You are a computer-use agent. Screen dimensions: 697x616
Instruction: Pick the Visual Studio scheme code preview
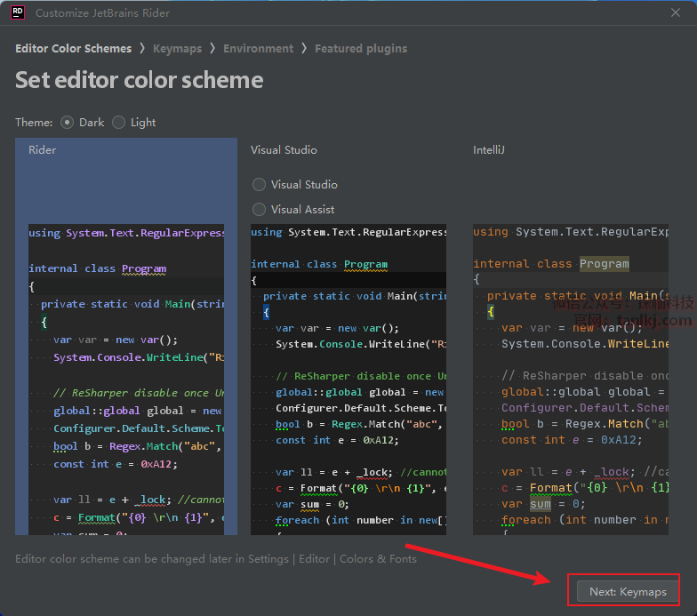(x=348, y=378)
